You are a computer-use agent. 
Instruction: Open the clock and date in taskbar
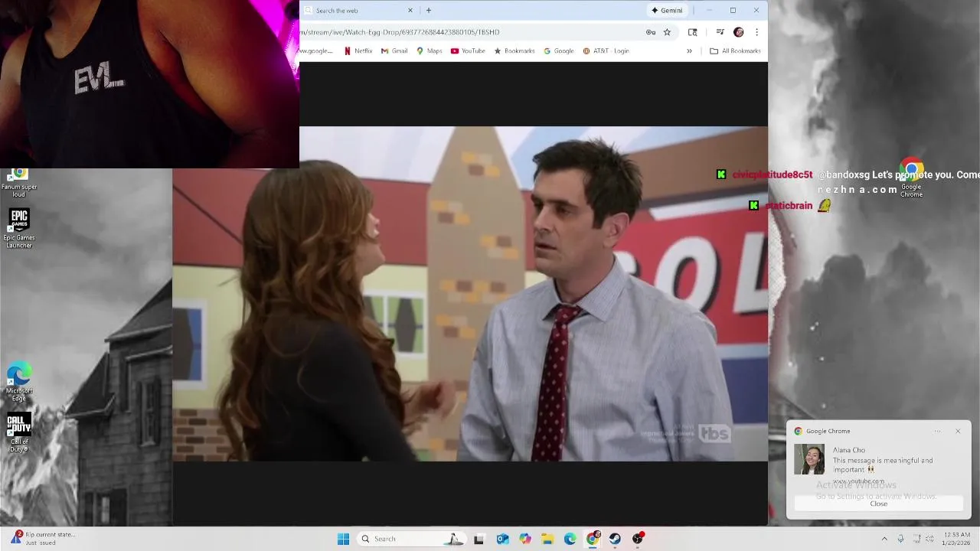957,539
